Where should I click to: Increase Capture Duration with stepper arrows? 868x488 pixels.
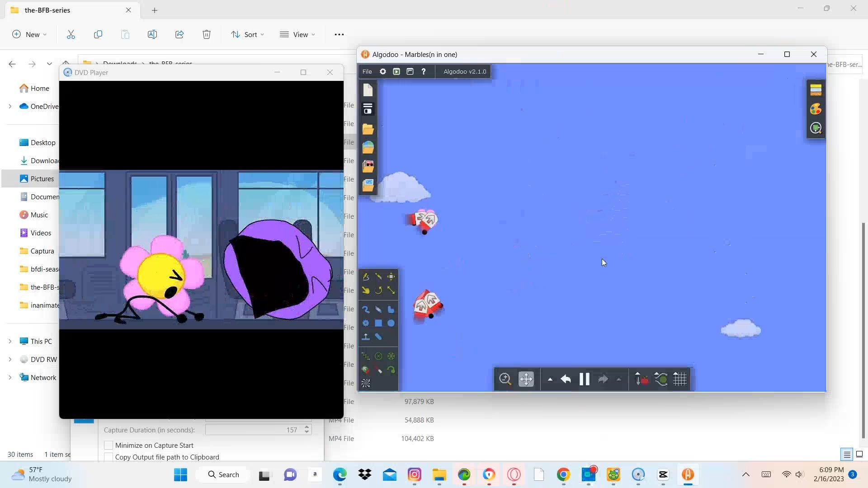tap(307, 427)
